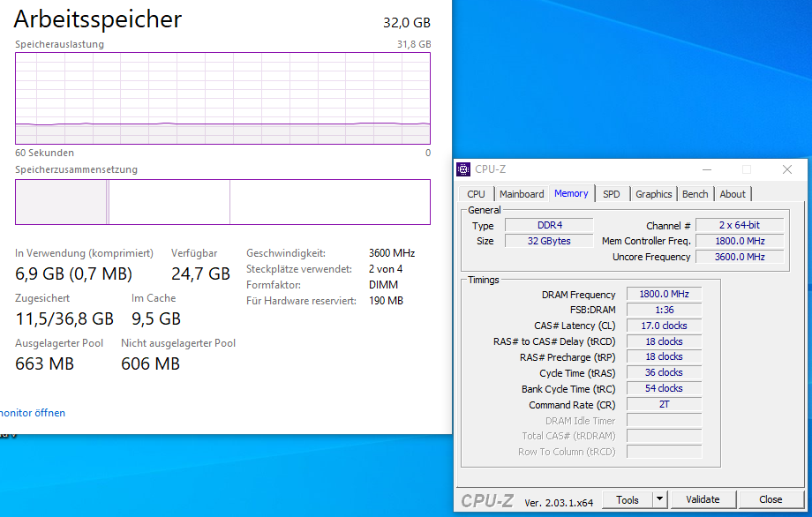Click the Zugesichert value 11,5/36,8 GB
Screen dimensions: 812x517
click(x=64, y=318)
